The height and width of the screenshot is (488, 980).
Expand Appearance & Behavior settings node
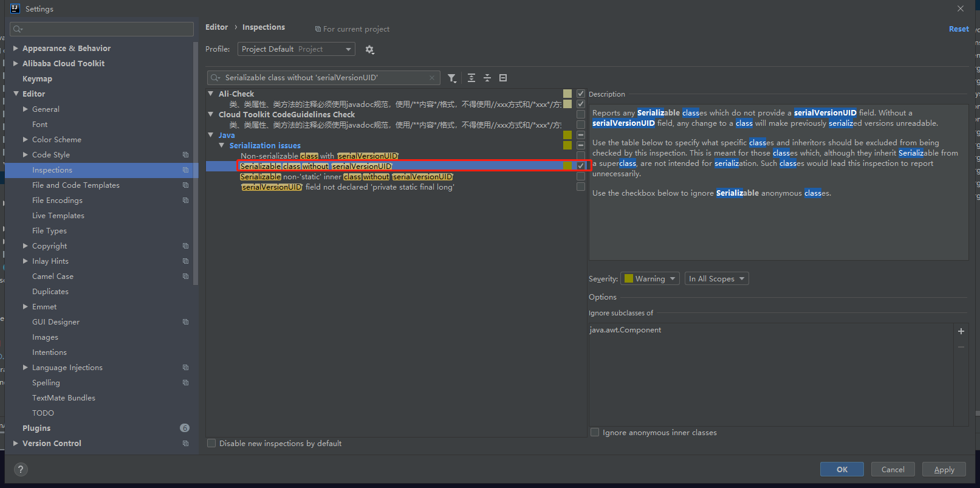16,48
